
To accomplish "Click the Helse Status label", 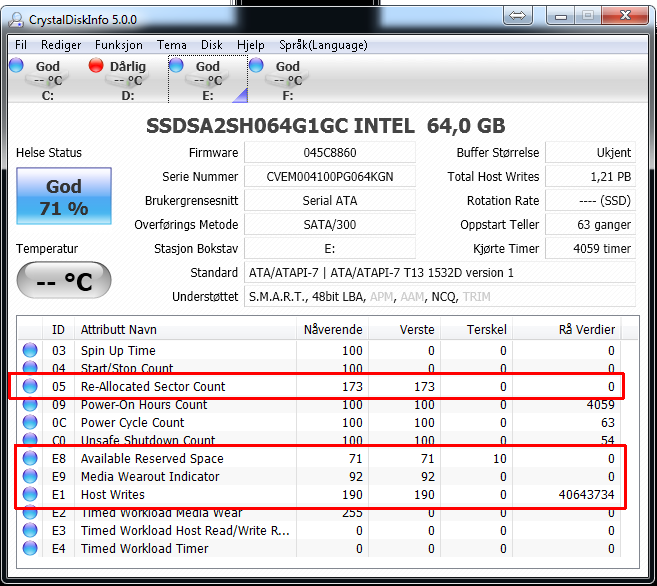I will [49, 152].
